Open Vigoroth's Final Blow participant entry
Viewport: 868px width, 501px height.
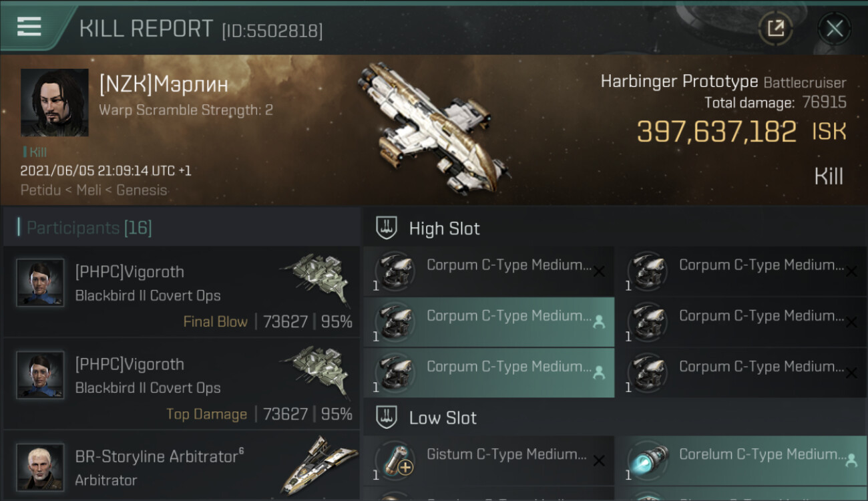182,293
